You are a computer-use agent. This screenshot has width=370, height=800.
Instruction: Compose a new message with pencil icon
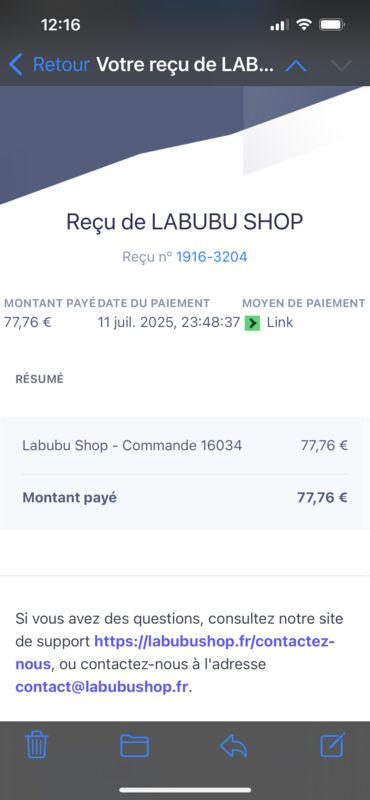click(x=333, y=745)
